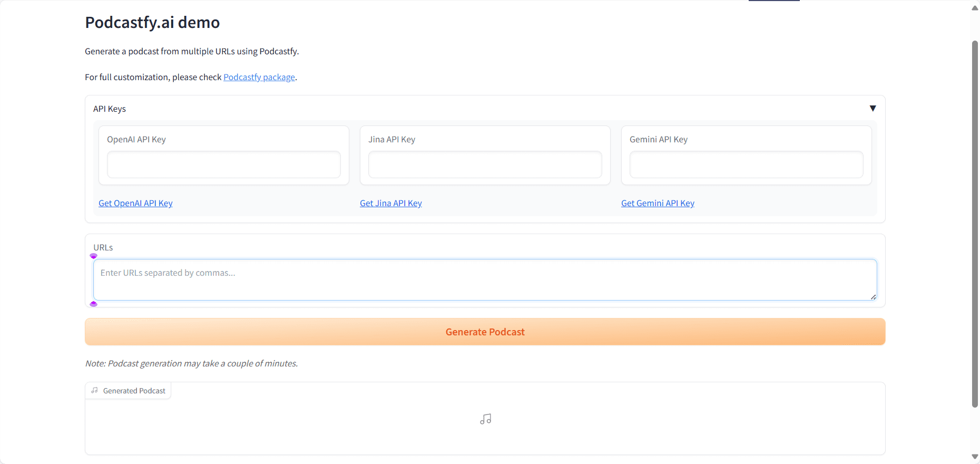Click the Gemini API Key input field
This screenshot has height=464, width=980.
click(747, 165)
